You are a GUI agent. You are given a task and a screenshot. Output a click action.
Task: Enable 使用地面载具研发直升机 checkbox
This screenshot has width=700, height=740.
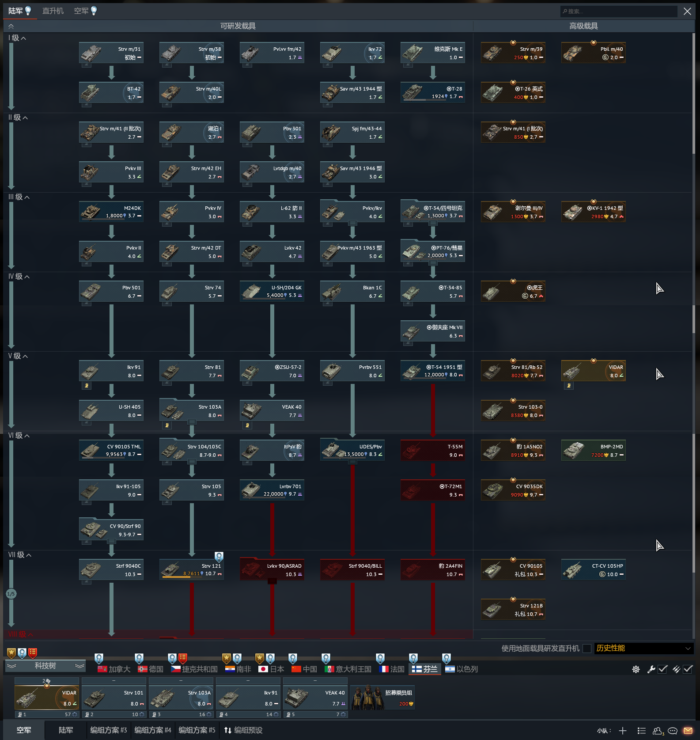(587, 648)
